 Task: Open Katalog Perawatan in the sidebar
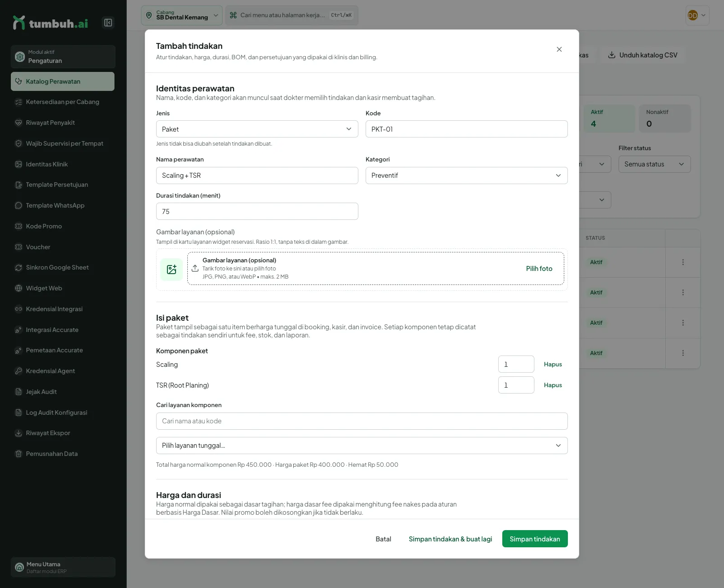(62, 81)
